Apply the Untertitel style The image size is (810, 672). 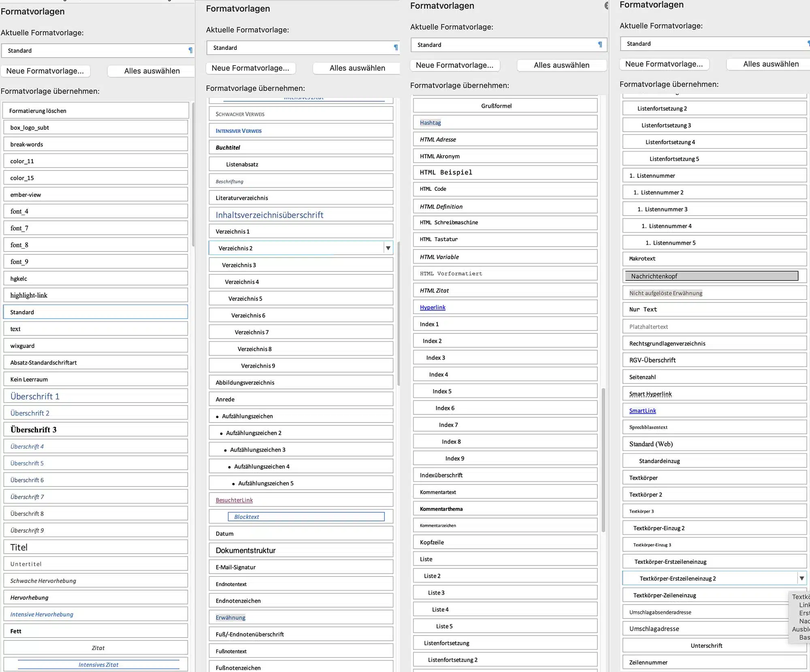(96, 564)
